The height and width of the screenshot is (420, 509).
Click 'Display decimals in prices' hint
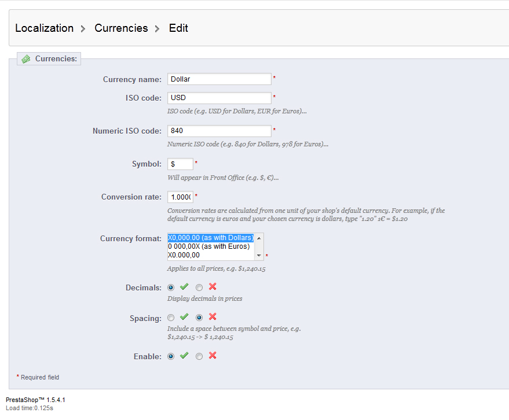coord(205,299)
